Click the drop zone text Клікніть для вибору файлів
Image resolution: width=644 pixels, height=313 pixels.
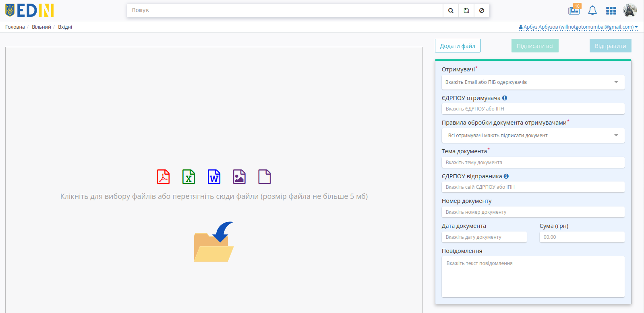click(x=214, y=196)
